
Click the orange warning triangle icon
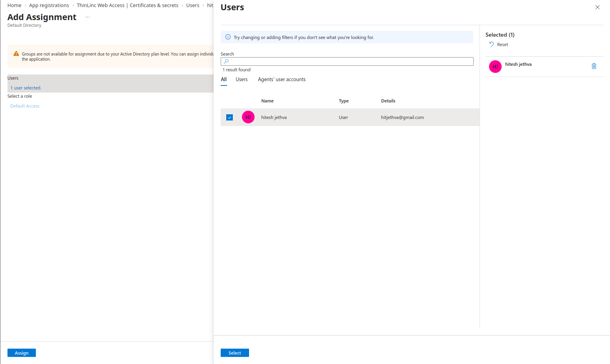pos(16,54)
